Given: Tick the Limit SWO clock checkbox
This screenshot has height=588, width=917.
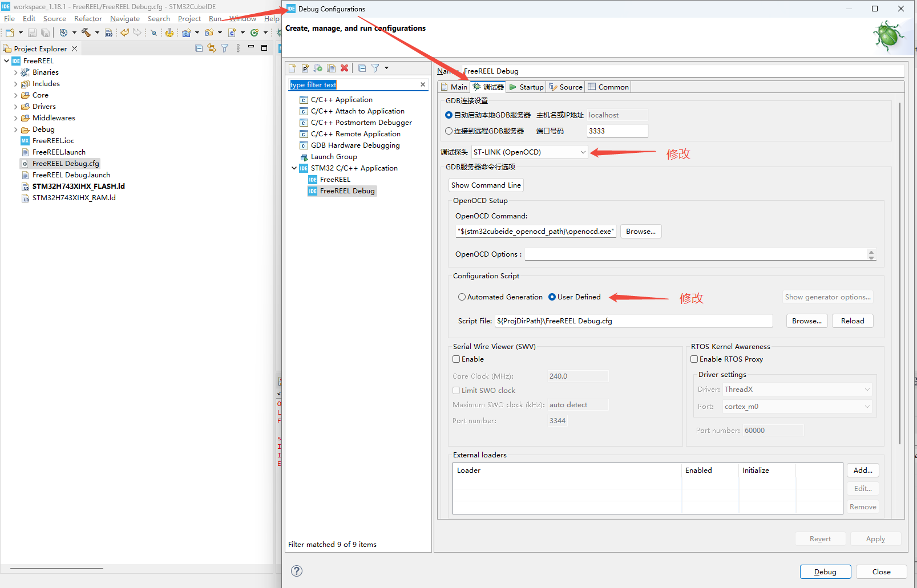Looking at the screenshot, I should point(457,391).
